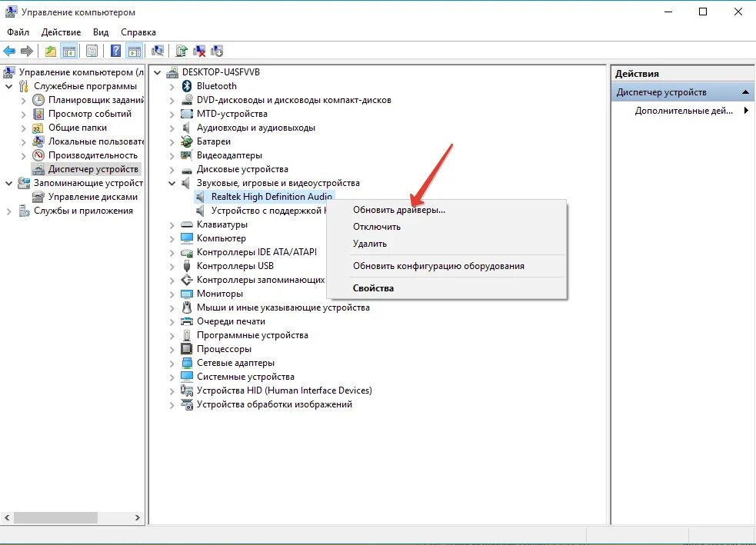Click the Процессоры chip icon
The height and width of the screenshot is (545, 756).
(x=187, y=349)
